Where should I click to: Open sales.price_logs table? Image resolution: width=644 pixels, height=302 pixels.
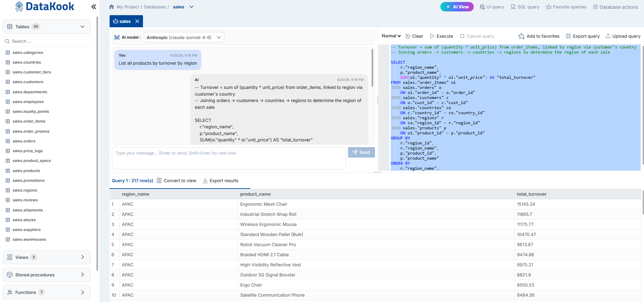[x=28, y=151]
